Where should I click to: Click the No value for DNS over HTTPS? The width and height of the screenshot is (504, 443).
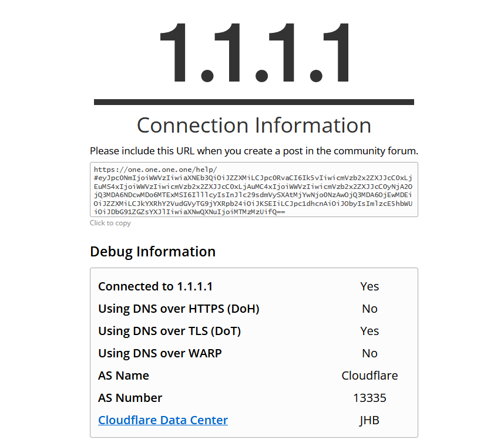tap(369, 309)
